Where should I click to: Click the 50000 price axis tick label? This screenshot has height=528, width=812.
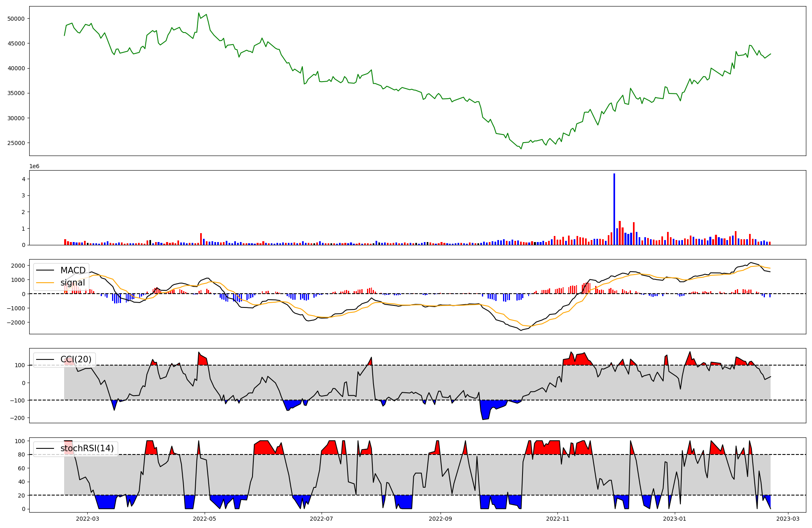(16, 19)
